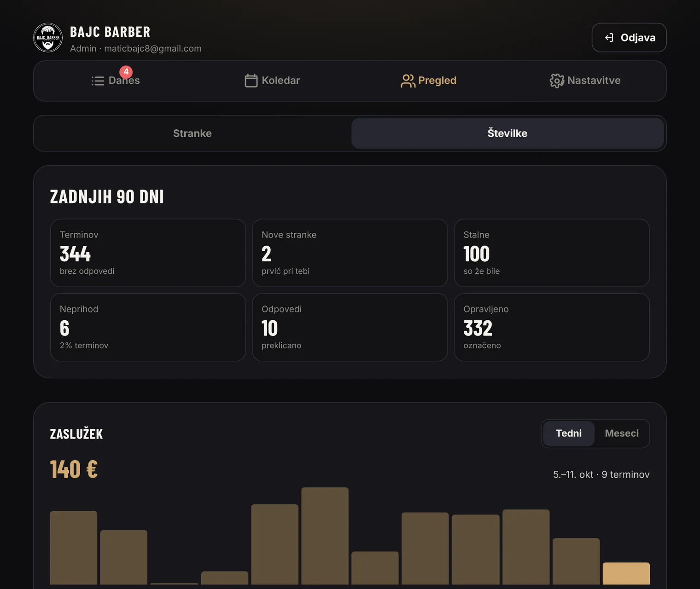
Task: Click the 'so že bile' caption
Action: [x=482, y=271]
